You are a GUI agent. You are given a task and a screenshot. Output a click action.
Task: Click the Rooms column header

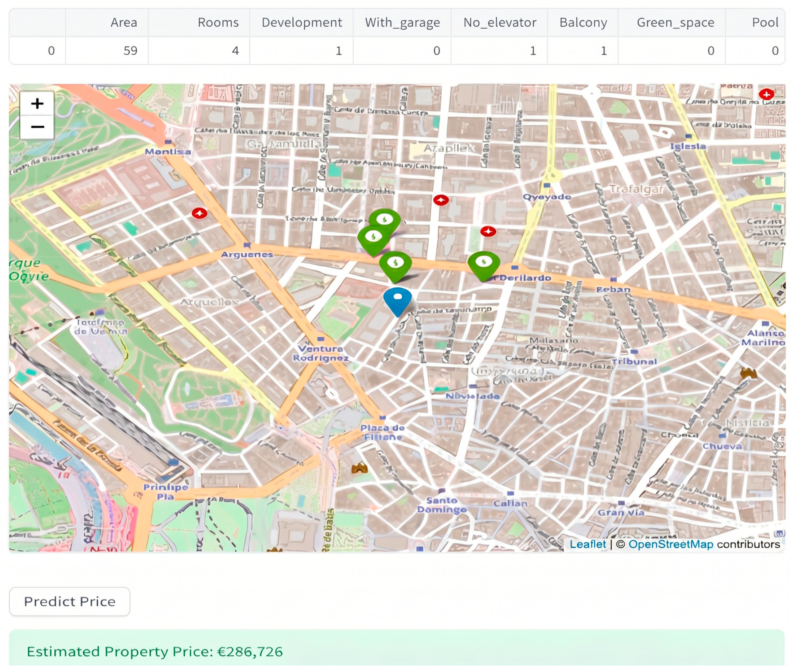point(199,22)
